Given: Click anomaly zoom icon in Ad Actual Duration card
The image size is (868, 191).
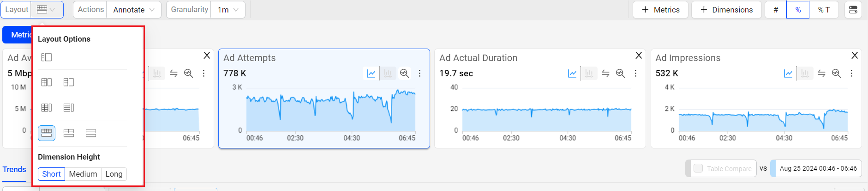Looking at the screenshot, I should click(x=620, y=74).
